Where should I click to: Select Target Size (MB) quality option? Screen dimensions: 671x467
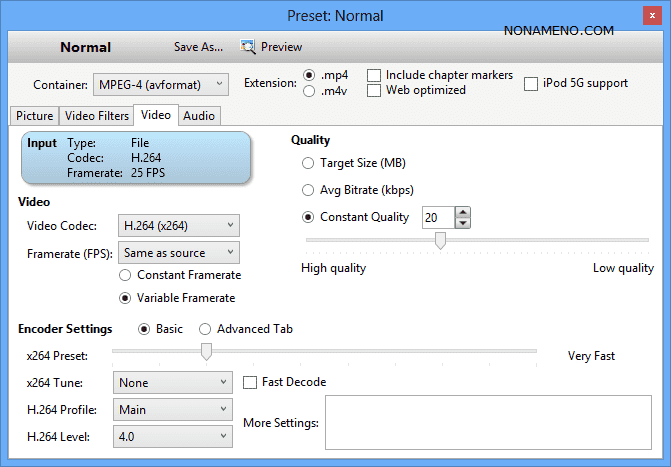click(307, 163)
